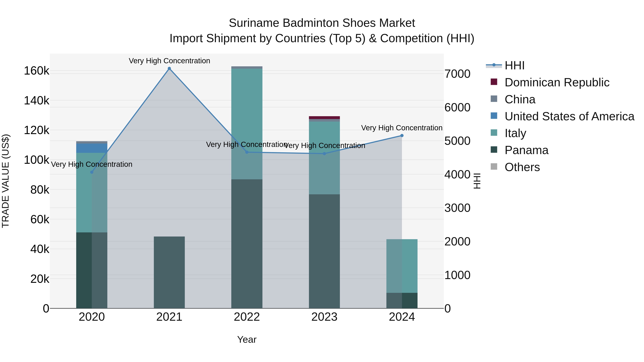Toggle Others series in legend

click(515, 167)
